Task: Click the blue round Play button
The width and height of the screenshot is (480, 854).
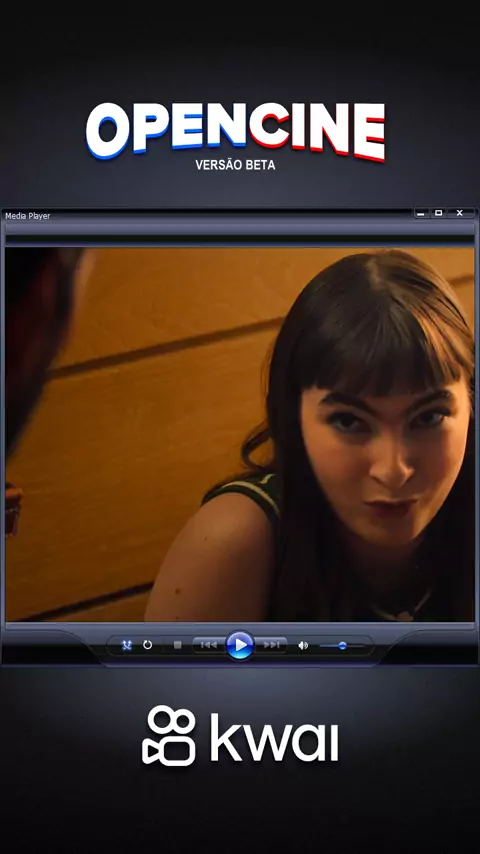Action: 240,645
